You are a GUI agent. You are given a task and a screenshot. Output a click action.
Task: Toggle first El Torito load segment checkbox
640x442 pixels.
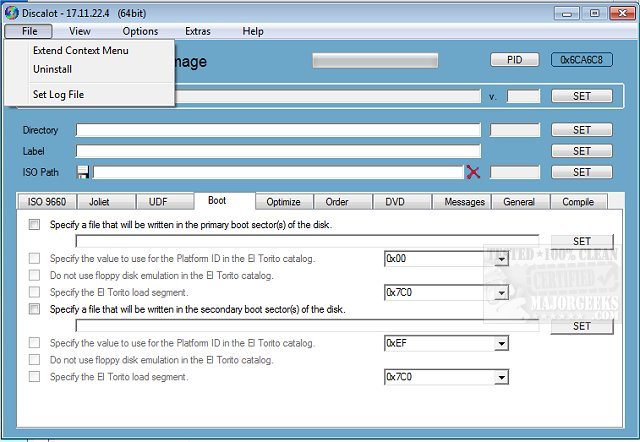pyautogui.click(x=34, y=292)
